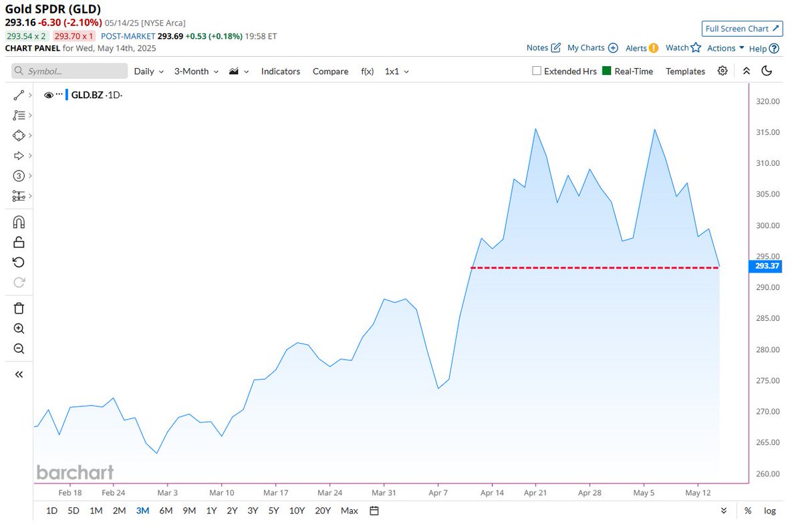802x532 pixels.
Task: Click the Notes link
Action: tap(537, 47)
